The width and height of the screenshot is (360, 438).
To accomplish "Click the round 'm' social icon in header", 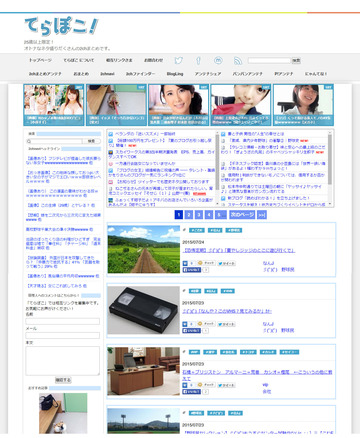I will [x=218, y=60].
